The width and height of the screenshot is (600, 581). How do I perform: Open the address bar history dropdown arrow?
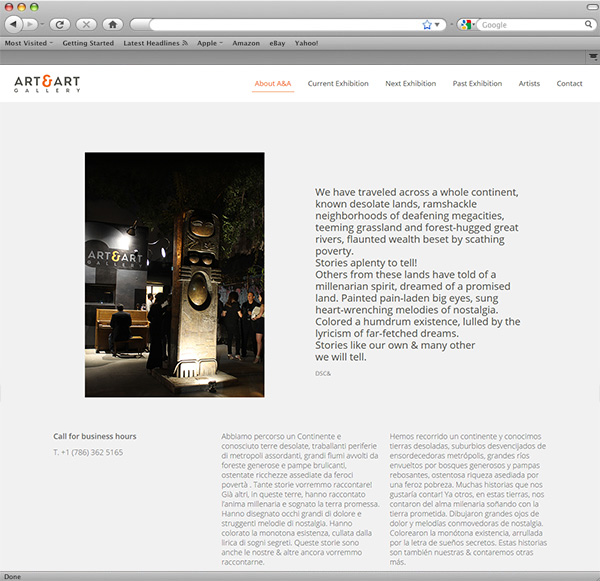439,24
